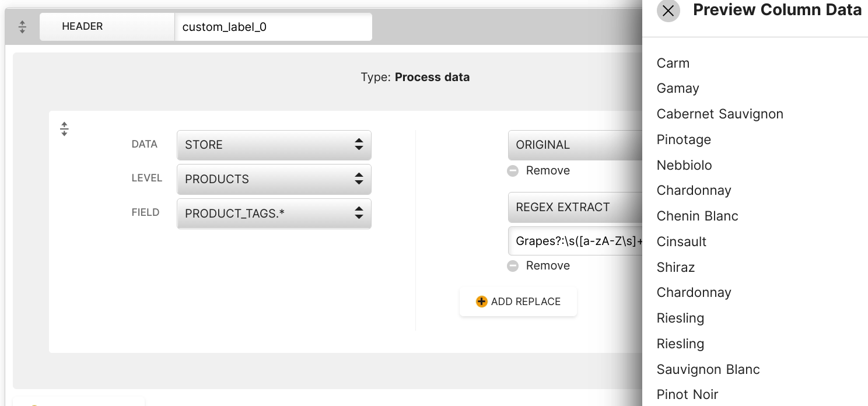This screenshot has width=868, height=406.
Task: Click the custom_label_0 header input field
Action: pyautogui.click(x=274, y=27)
